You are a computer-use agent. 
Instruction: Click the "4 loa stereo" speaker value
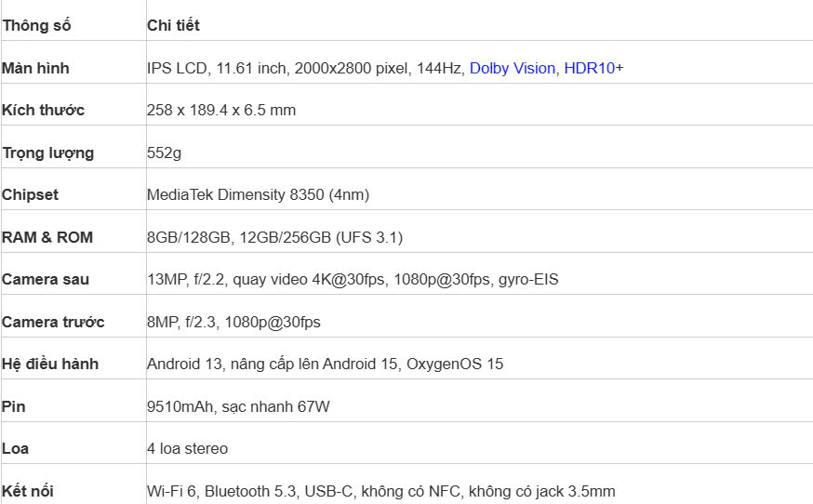click(187, 448)
